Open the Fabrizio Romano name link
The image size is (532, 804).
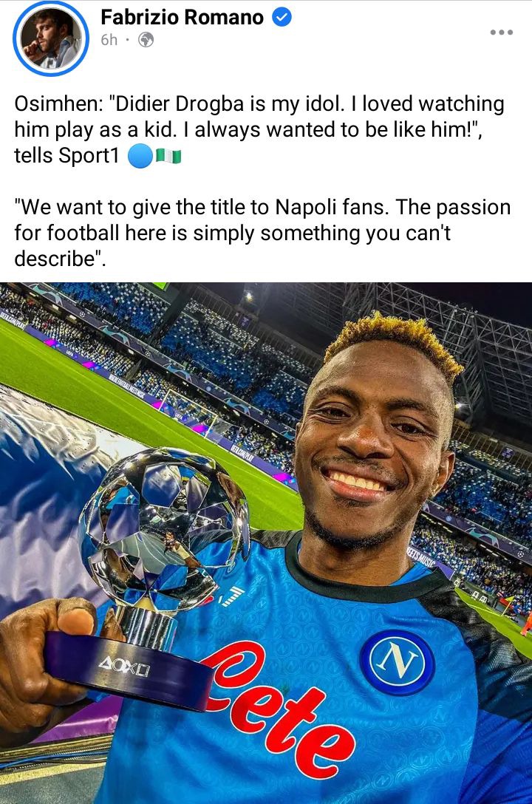click(x=182, y=18)
